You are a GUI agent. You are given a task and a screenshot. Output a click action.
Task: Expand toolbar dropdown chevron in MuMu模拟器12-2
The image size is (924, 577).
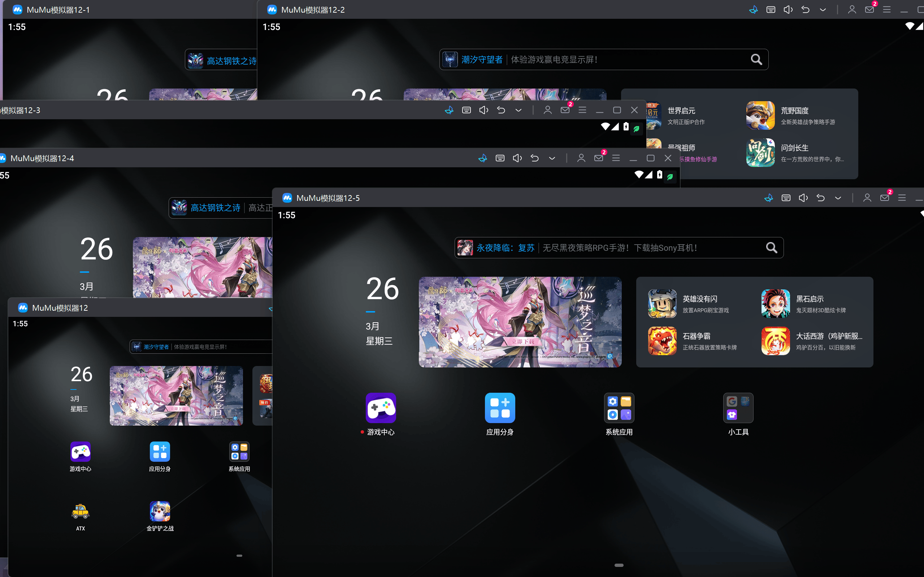coord(823,9)
